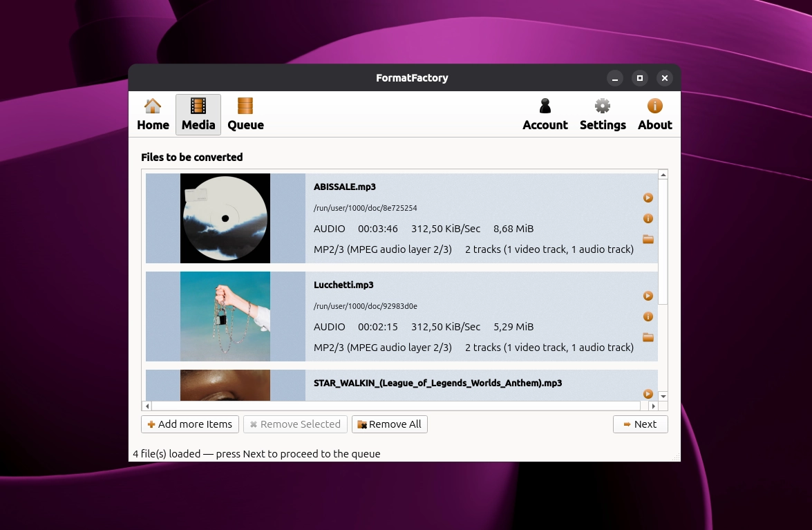The width and height of the screenshot is (812, 530).
Task: Open the Home tab
Action: tap(153, 115)
